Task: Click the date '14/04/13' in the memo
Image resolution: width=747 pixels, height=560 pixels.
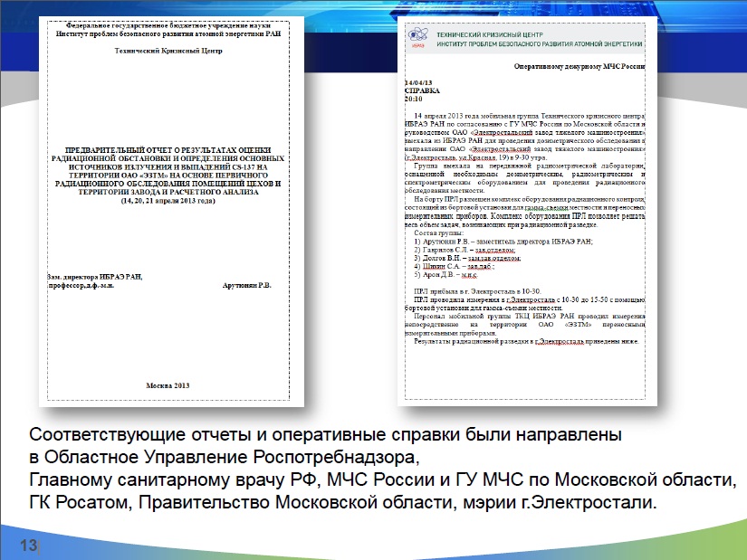Action: (418, 83)
